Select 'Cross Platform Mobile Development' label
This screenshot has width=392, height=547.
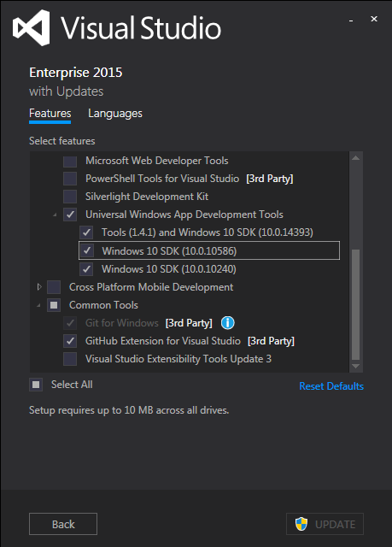[151, 287]
